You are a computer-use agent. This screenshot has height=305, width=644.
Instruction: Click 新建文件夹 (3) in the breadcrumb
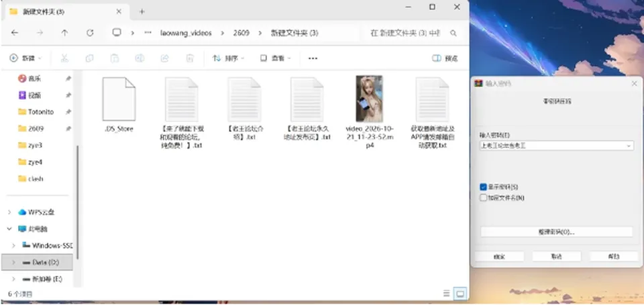[x=294, y=33]
